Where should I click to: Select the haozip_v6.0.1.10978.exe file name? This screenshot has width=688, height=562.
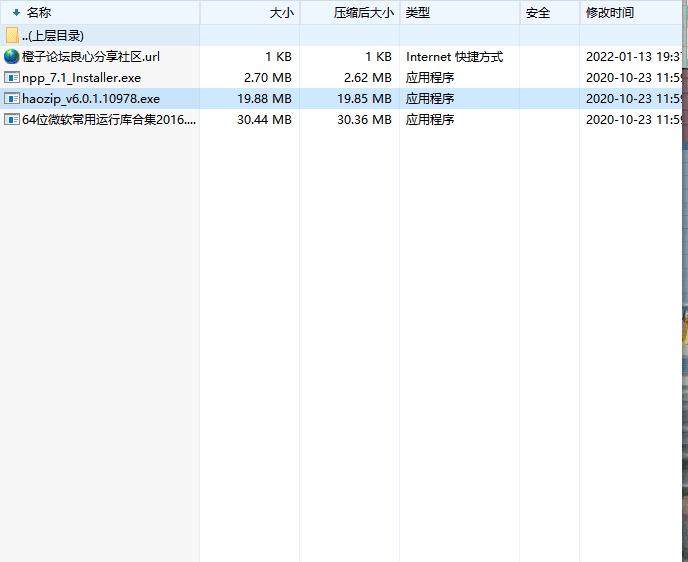point(91,99)
